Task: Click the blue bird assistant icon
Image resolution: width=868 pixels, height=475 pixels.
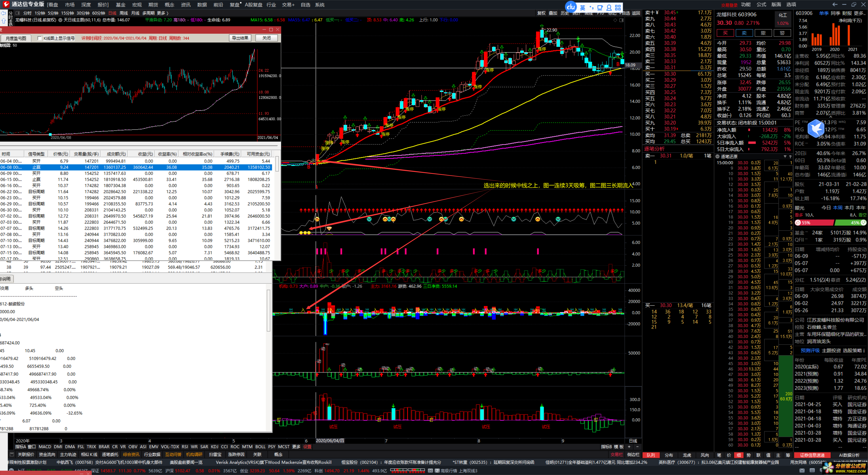Action: [816, 128]
